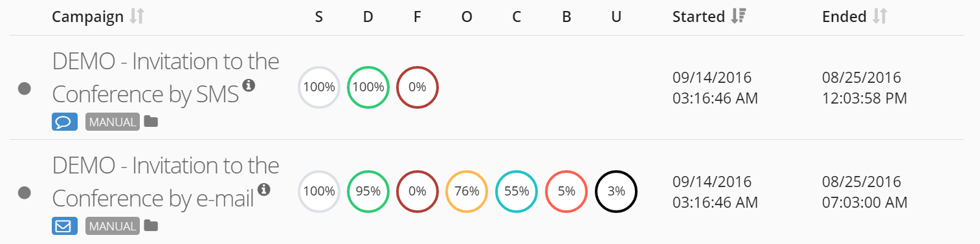Click the SMS campaign info icon

click(x=249, y=85)
